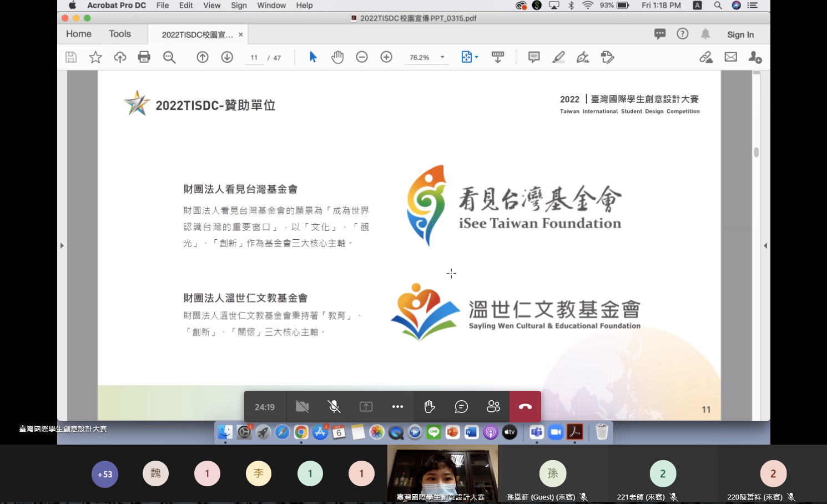Open the add comment tool

pos(534,57)
